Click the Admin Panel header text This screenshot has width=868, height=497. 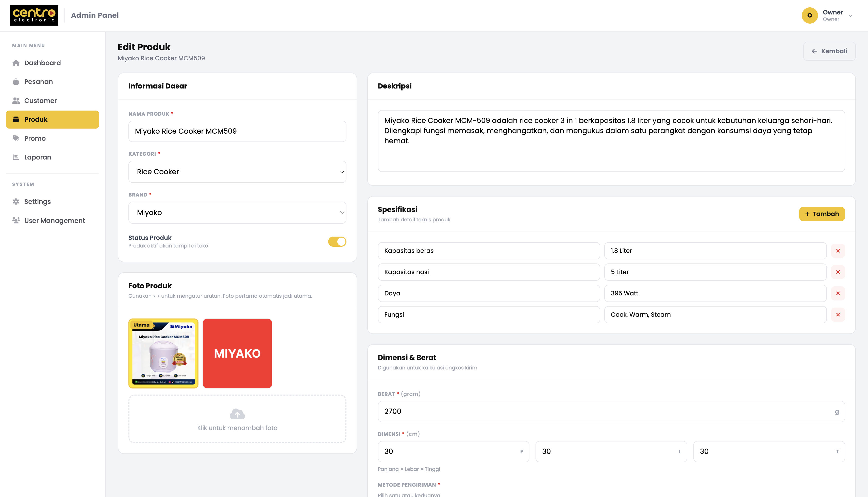[95, 15]
